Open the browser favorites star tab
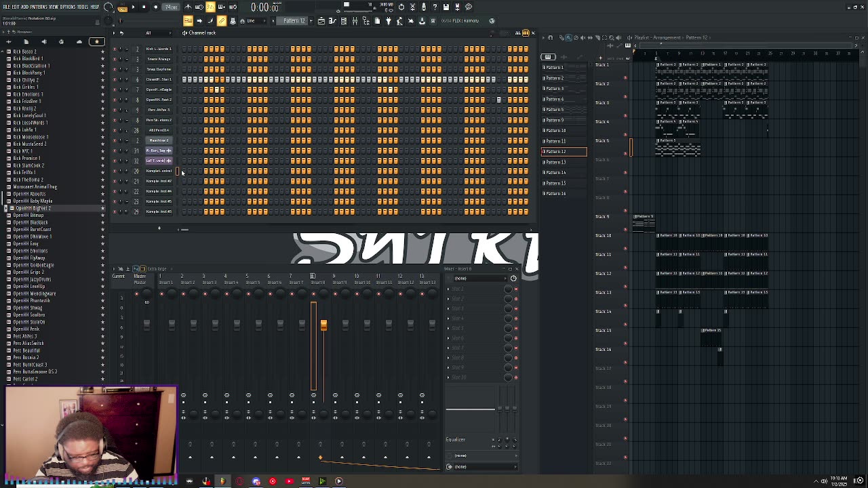Screen dimensions: 868x488 click(97, 42)
